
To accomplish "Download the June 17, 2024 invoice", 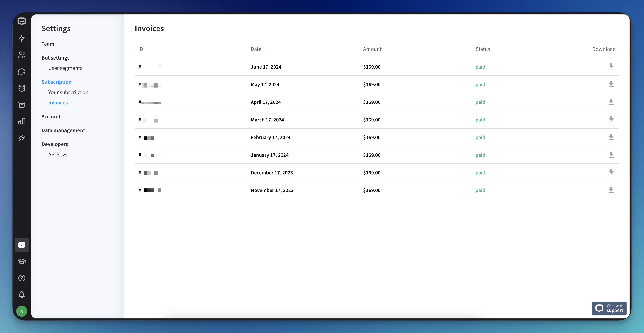I will [612, 66].
